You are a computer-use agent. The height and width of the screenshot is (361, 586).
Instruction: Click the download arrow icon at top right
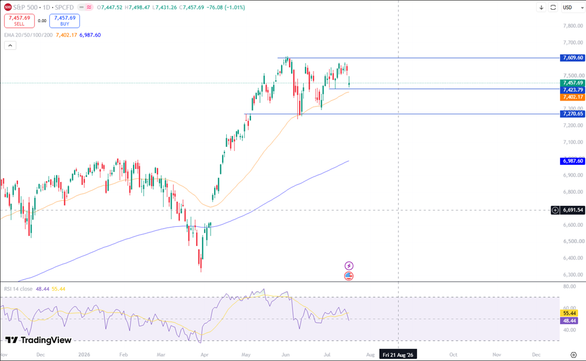pyautogui.click(x=541, y=7)
